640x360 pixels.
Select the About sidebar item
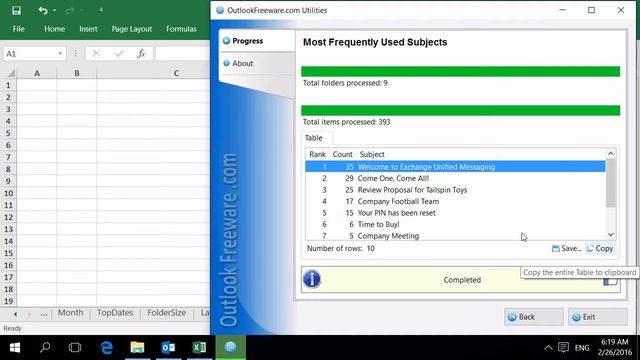click(257, 63)
